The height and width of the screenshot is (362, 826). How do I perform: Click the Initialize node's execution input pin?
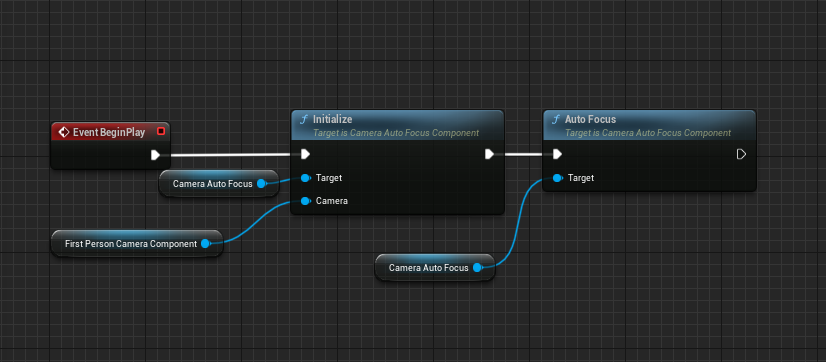305,154
